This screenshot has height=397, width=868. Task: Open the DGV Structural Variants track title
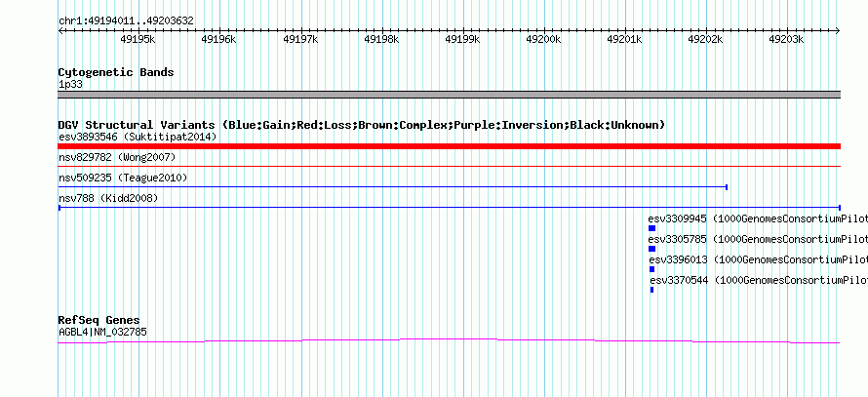coord(362,125)
